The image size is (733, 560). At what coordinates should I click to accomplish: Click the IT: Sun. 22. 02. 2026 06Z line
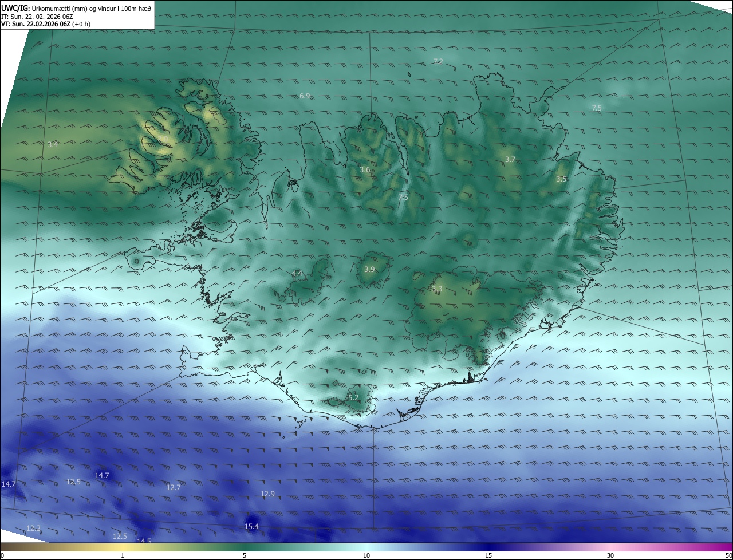37,17
